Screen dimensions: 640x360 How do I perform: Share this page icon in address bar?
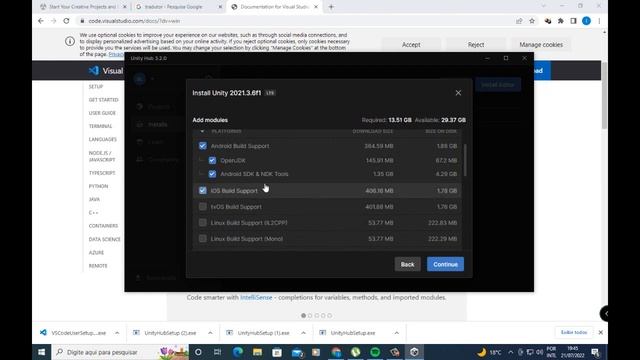[x=519, y=21]
